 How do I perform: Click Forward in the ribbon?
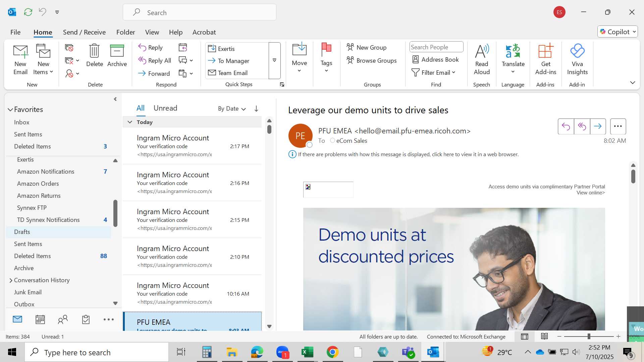click(154, 73)
